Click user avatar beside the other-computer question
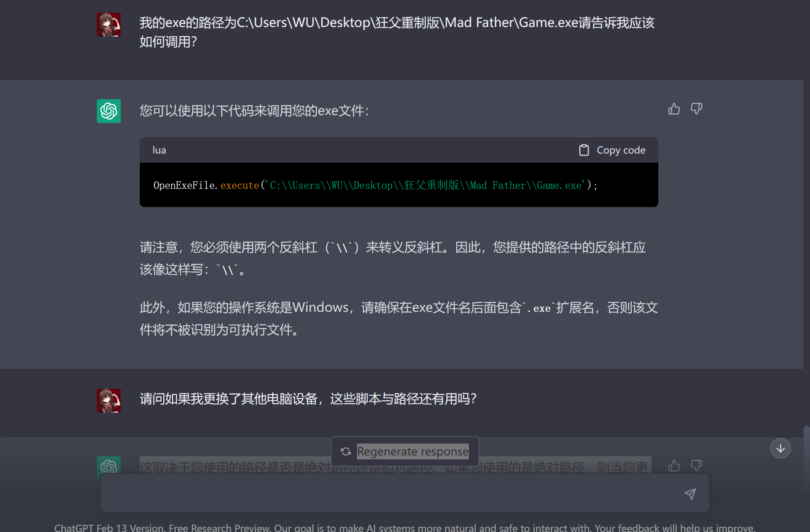The image size is (810, 532). click(x=109, y=401)
